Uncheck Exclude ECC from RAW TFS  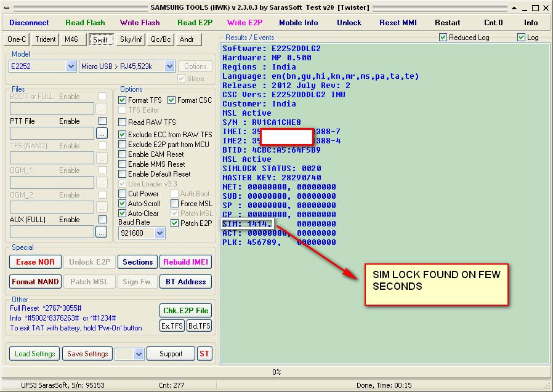123,134
